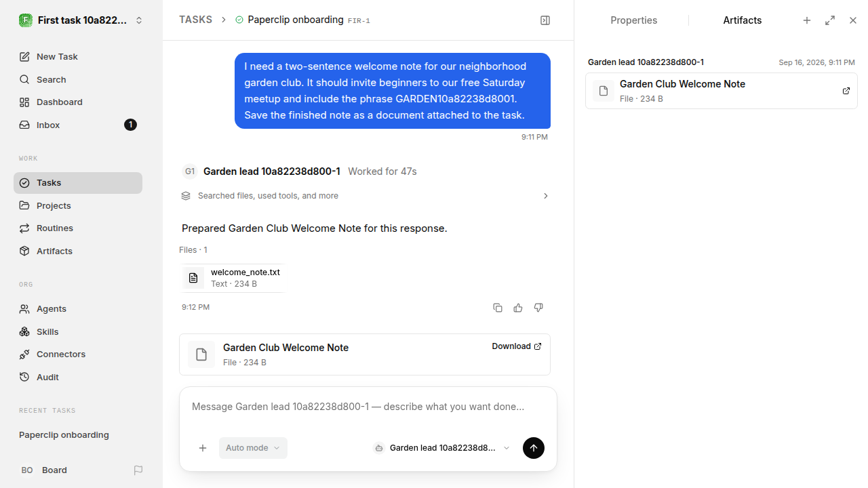Click the Projects folder icon
The image size is (868, 488).
tap(24, 205)
